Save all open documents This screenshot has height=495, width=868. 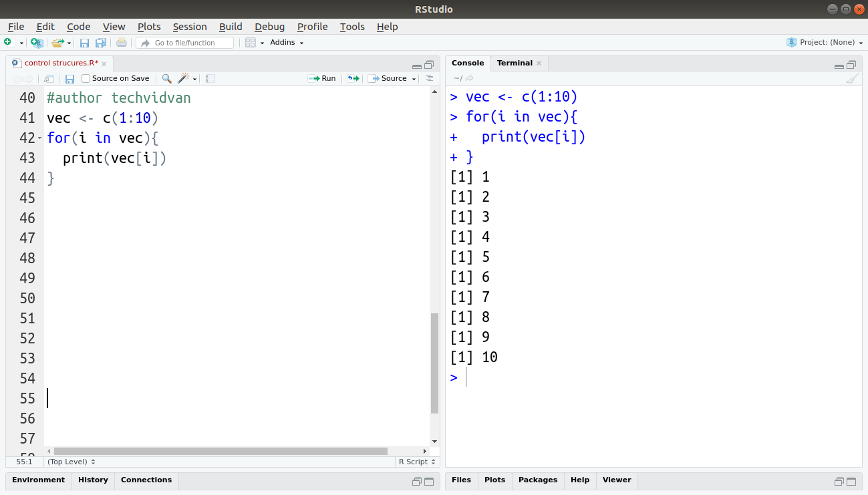pos(100,42)
